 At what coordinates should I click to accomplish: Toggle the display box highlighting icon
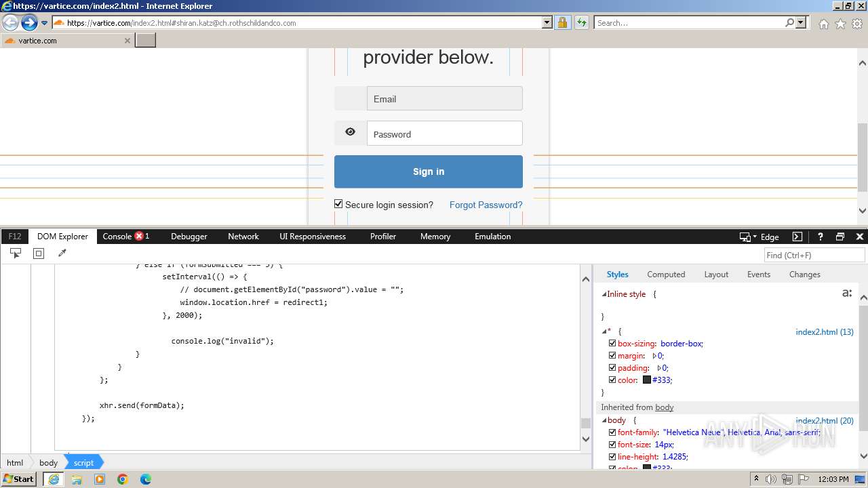point(39,253)
